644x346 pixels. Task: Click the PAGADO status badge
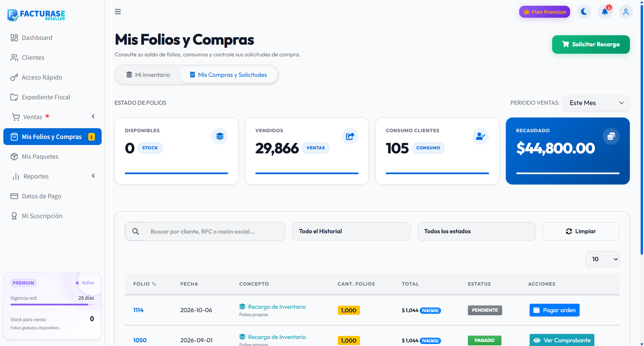tap(484, 340)
